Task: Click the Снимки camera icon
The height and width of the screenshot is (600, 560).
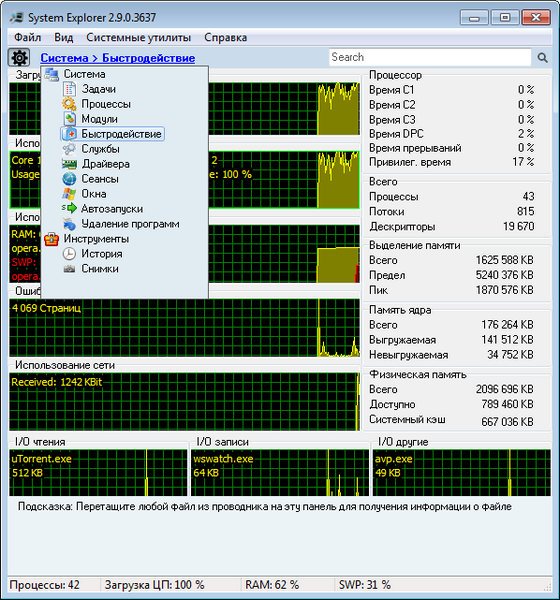Action: [x=69, y=269]
